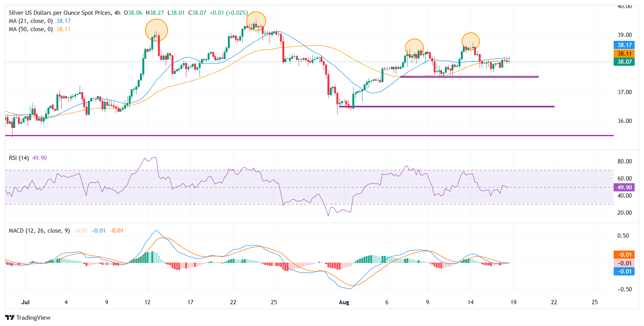Image resolution: width=644 pixels, height=326 pixels.
Task: Click the 39.00 level on the price axis
Action: pyautogui.click(x=625, y=35)
